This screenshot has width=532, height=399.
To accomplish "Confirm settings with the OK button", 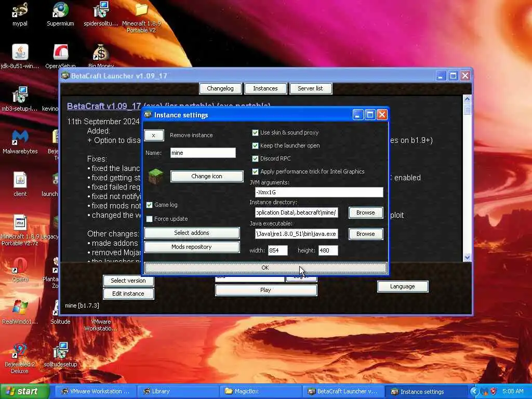I will 265,268.
